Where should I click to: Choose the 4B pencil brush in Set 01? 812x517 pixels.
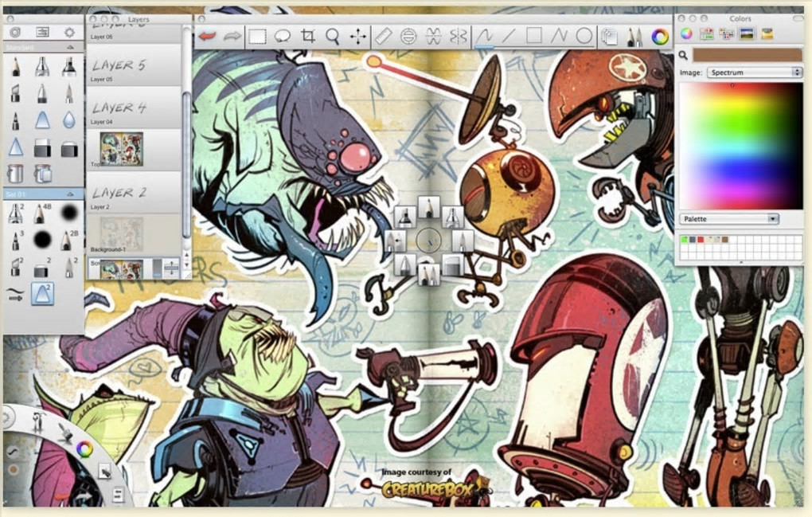(x=41, y=213)
